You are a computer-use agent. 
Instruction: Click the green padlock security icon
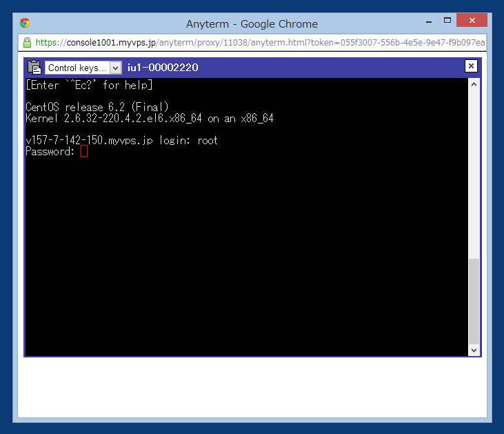click(x=28, y=43)
